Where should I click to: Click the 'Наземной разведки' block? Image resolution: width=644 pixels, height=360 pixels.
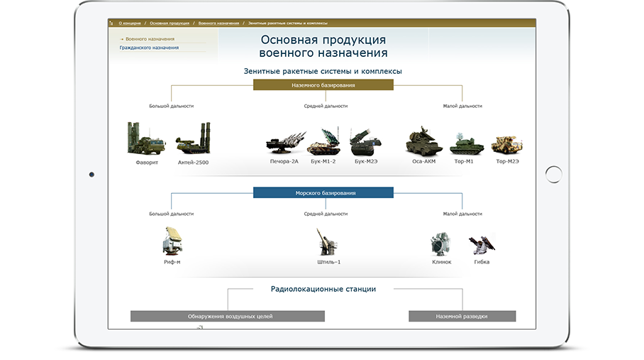[462, 316]
